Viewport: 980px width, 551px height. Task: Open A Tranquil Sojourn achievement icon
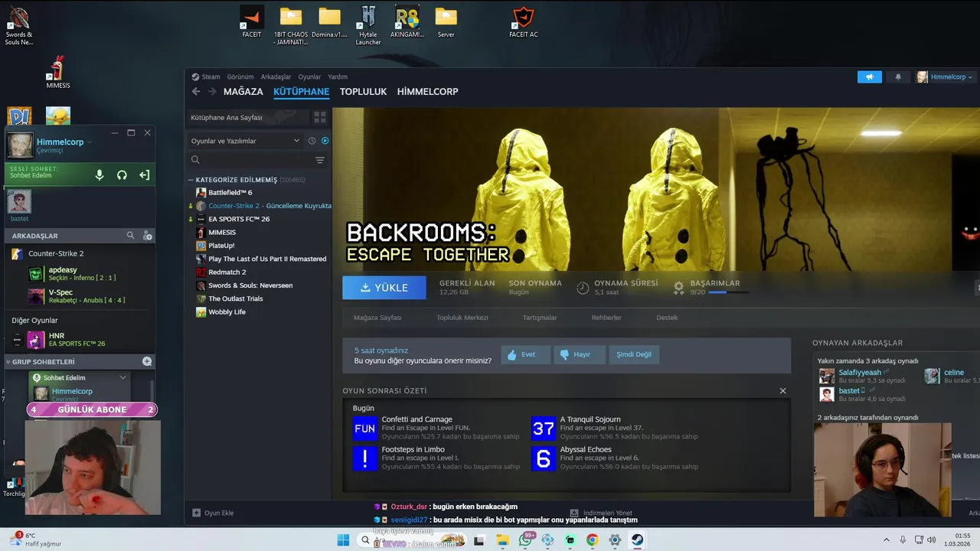[x=544, y=429]
